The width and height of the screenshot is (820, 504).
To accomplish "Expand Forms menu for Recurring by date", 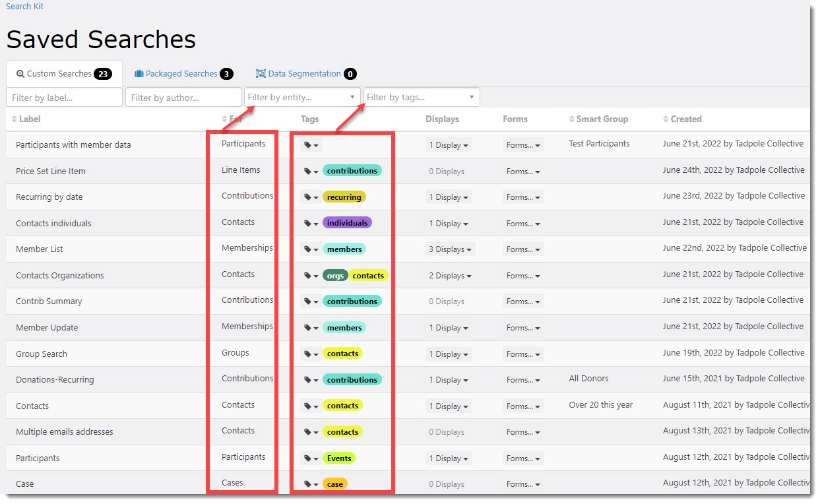I will click(523, 197).
